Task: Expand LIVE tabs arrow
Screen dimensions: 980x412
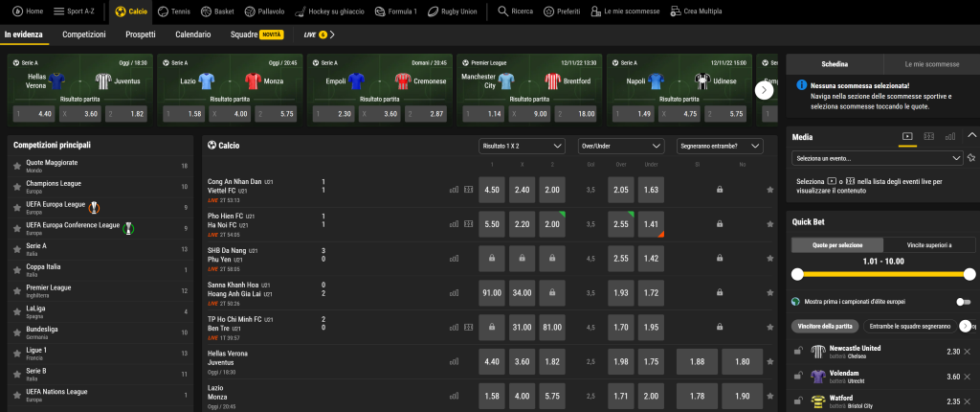Action: [x=332, y=34]
